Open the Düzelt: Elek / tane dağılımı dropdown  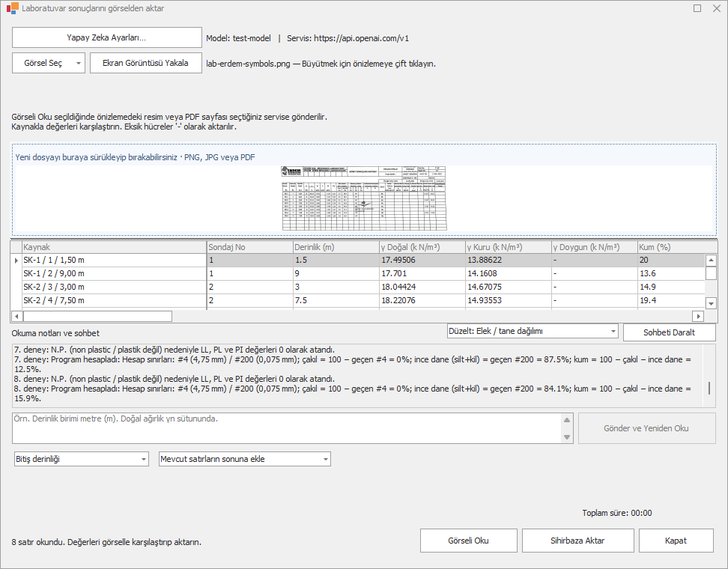[x=533, y=332]
